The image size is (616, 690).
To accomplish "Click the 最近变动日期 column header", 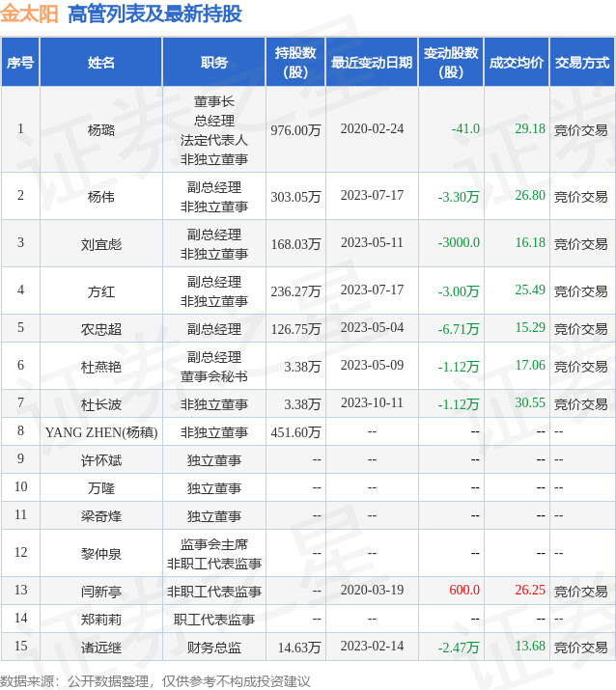I will click(x=372, y=63).
